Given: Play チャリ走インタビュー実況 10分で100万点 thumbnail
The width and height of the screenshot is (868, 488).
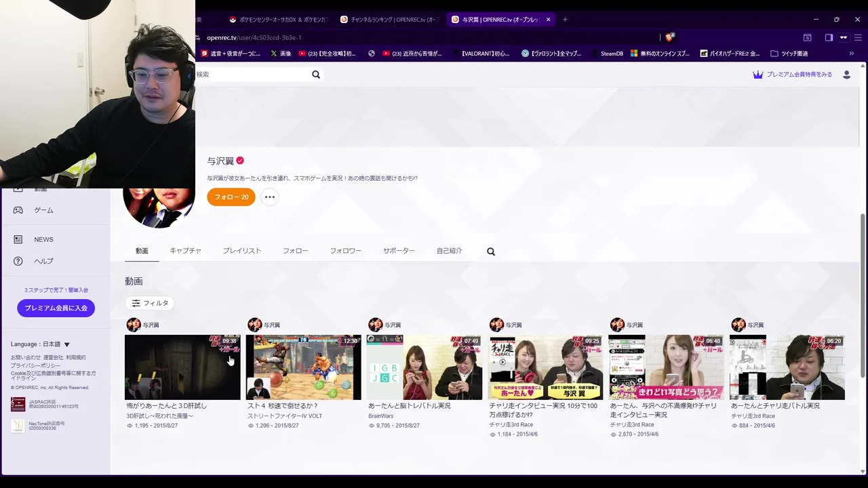Looking at the screenshot, I should 545,367.
